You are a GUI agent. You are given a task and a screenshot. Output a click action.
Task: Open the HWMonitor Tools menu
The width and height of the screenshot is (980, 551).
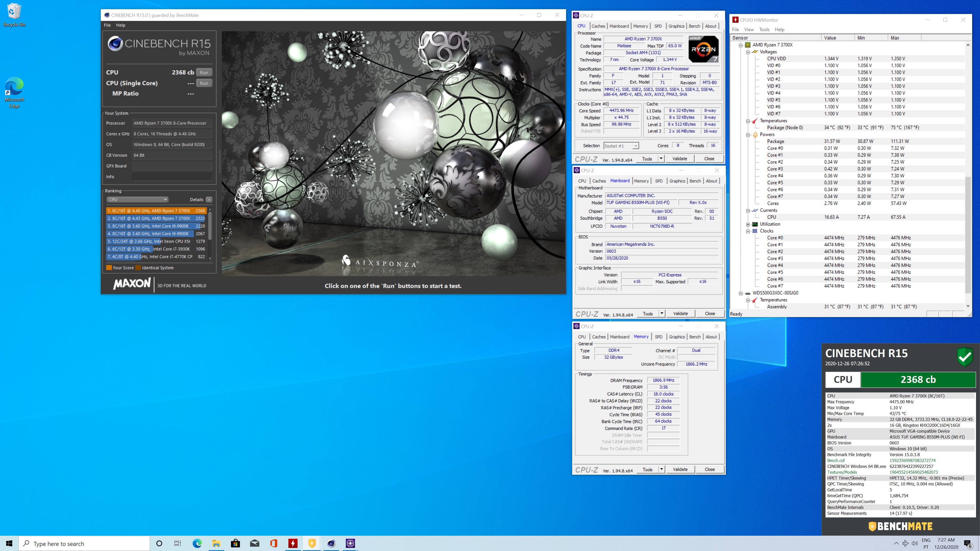click(764, 29)
